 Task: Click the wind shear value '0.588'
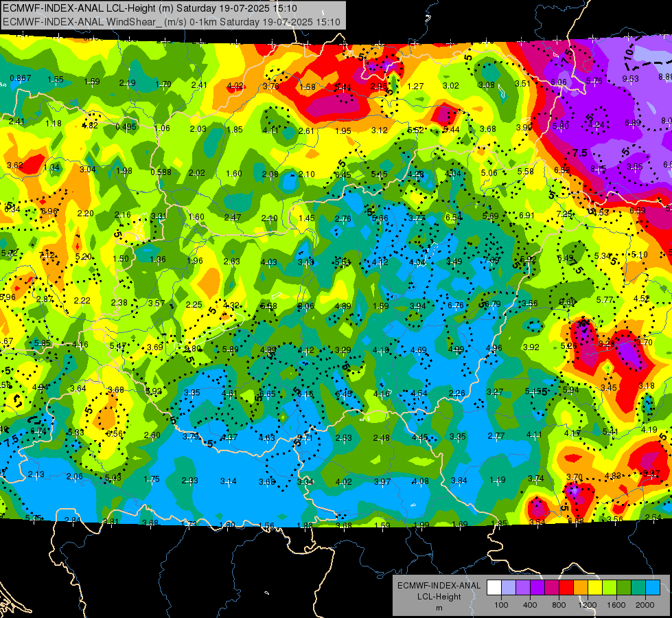(x=161, y=172)
